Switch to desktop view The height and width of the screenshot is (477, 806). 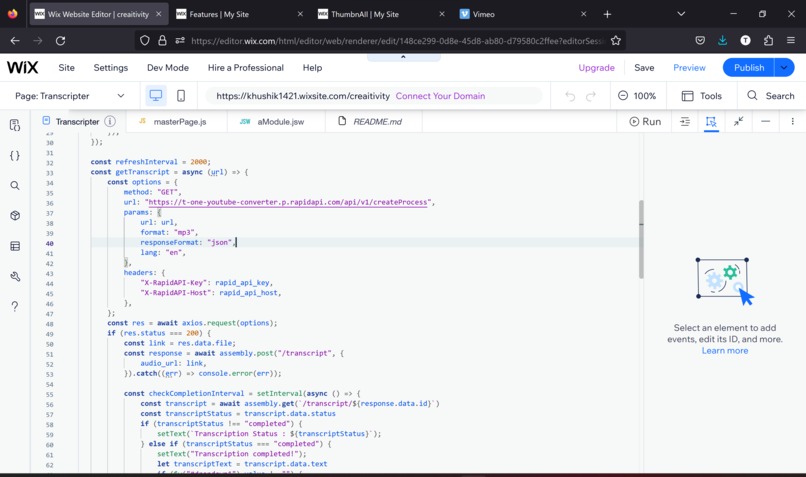pyautogui.click(x=156, y=96)
